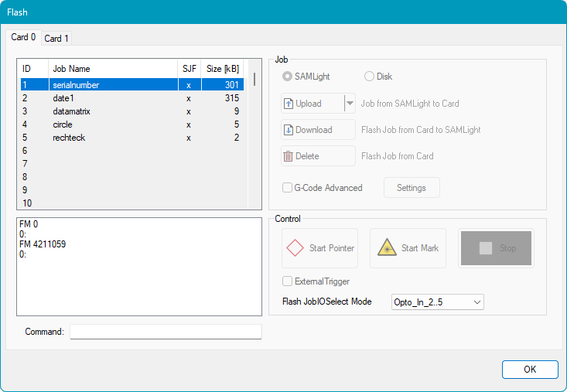Viewport: 567px width, 392px height.
Task: Click the Delete trash can icon
Action: [289, 156]
